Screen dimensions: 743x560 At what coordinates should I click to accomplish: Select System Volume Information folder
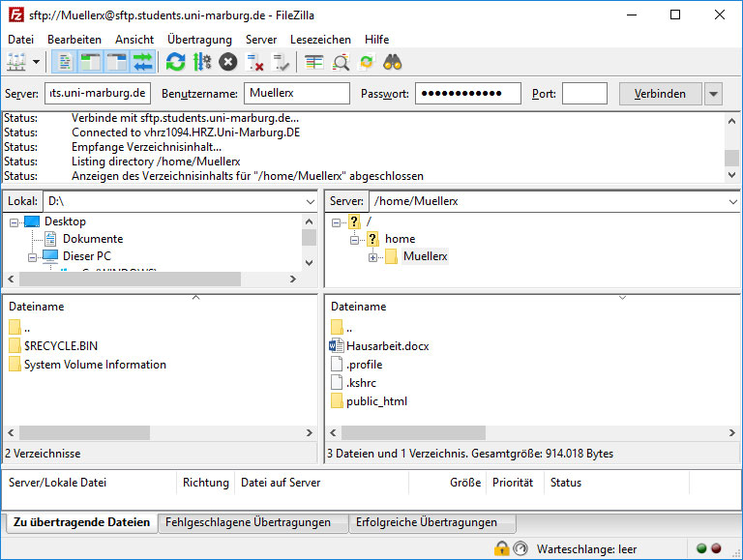pyautogui.click(x=95, y=365)
